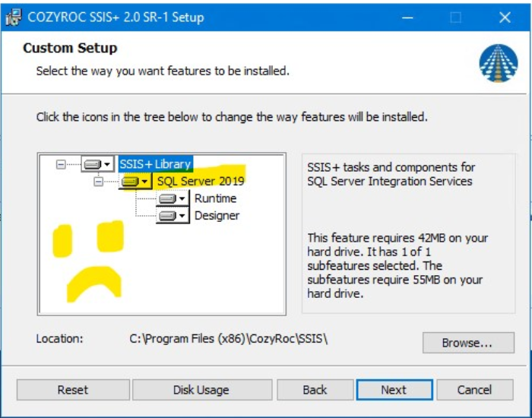
Task: Minimize the setup window
Action: tap(407, 17)
